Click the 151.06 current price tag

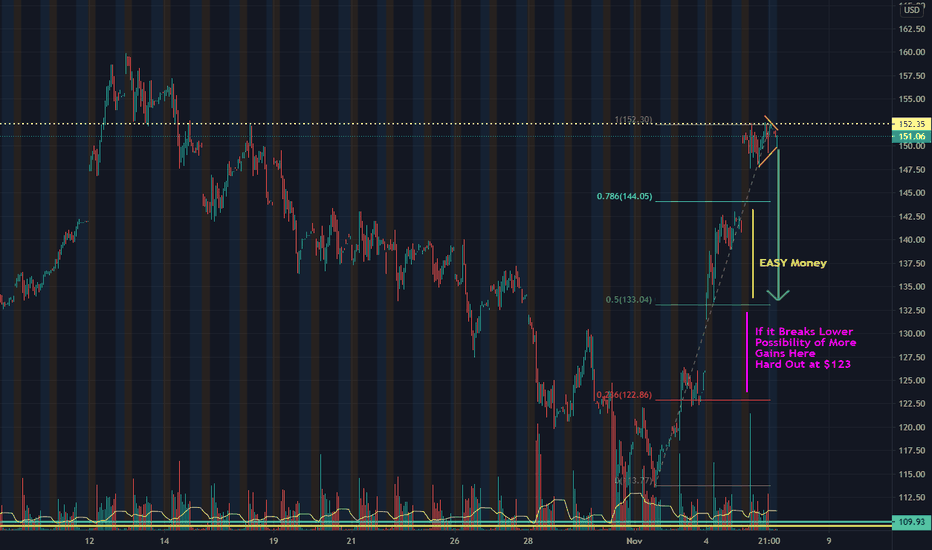pos(911,136)
